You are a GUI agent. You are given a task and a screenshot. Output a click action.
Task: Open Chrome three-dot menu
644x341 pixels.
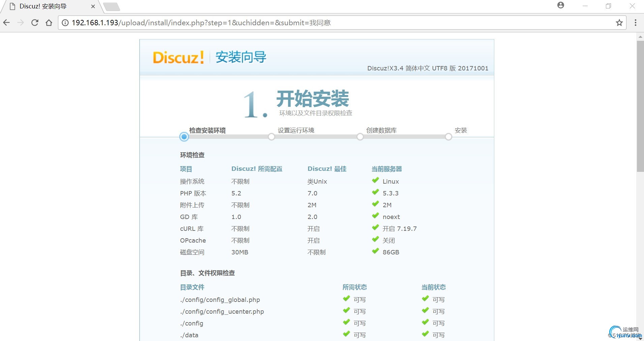[636, 23]
